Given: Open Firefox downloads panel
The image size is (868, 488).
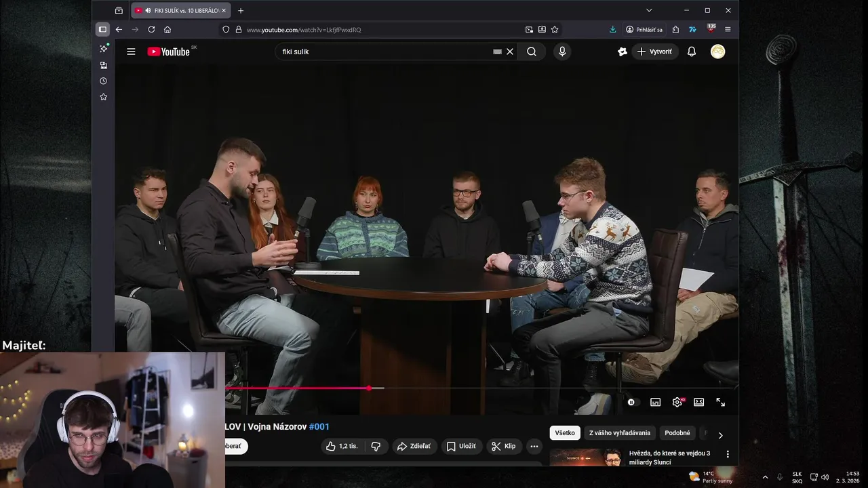Looking at the screenshot, I should coord(613,29).
